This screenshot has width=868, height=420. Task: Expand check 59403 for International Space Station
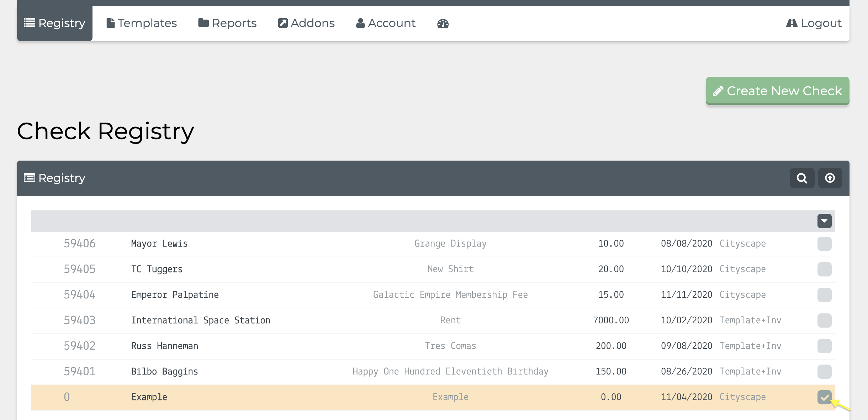click(201, 320)
